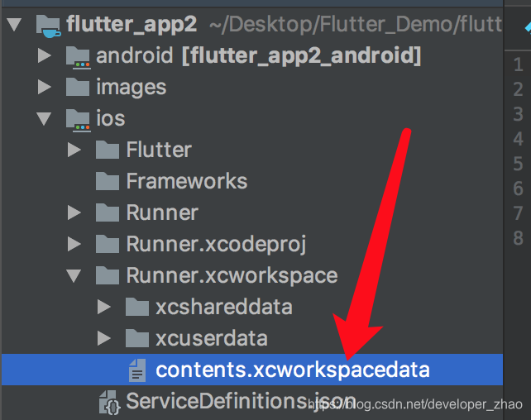
Task: Expand the Runner folder arrow
Action: (x=74, y=212)
